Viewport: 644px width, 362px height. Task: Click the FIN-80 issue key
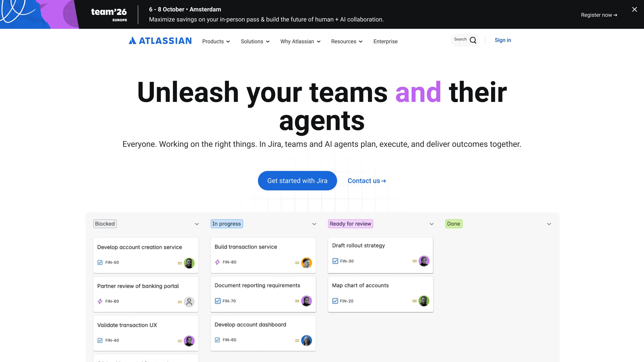(229, 262)
